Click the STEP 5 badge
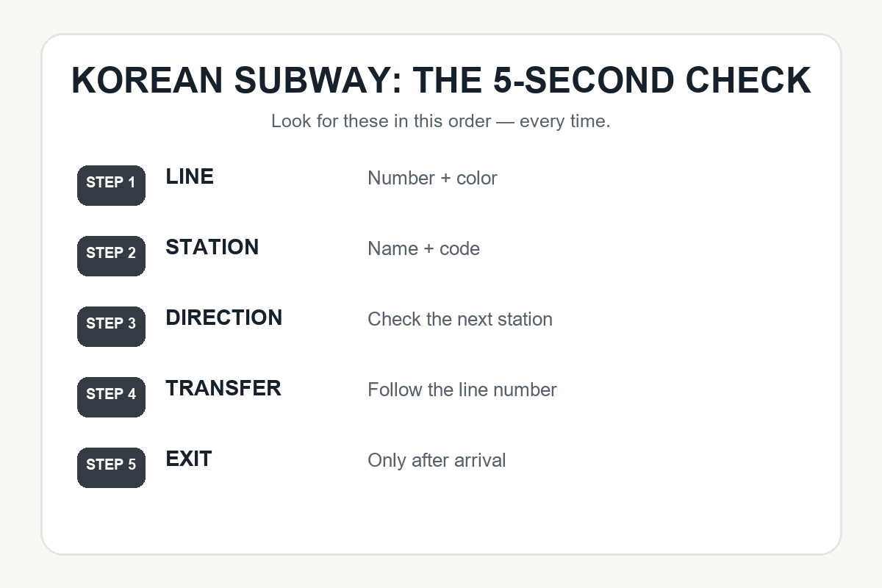This screenshot has height=588, width=882. tap(111, 467)
